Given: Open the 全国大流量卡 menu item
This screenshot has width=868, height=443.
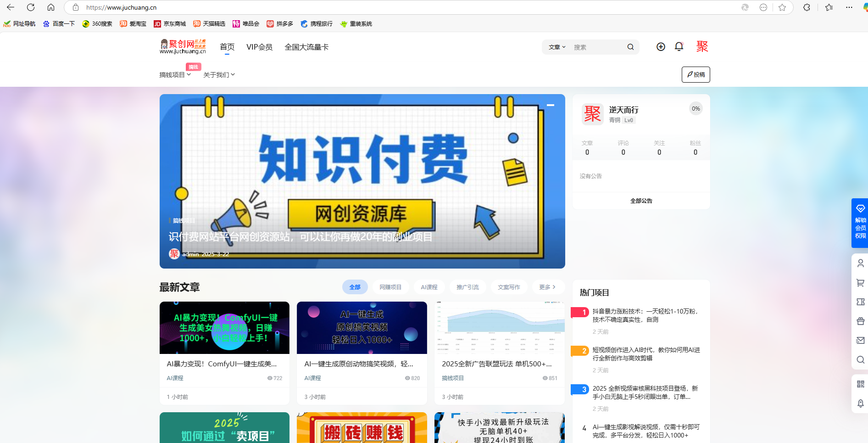Looking at the screenshot, I should tap(306, 47).
